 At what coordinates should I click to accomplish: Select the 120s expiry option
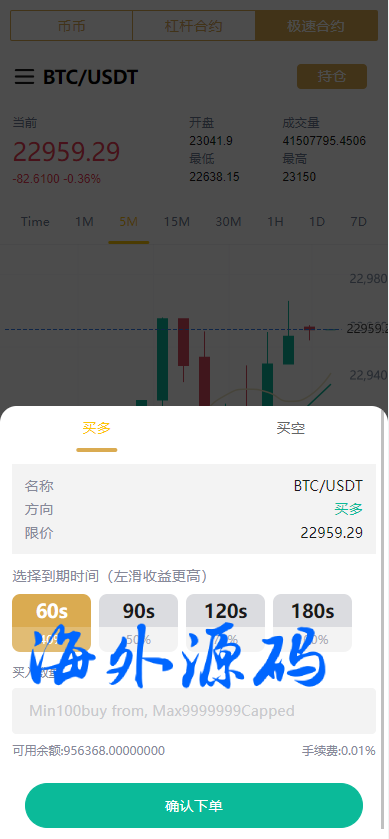pos(225,623)
